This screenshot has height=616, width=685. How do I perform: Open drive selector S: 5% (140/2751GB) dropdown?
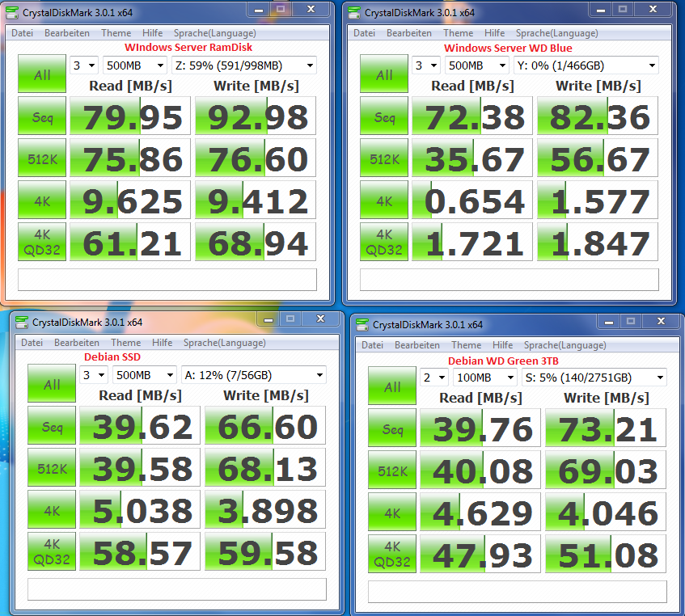[x=594, y=378]
